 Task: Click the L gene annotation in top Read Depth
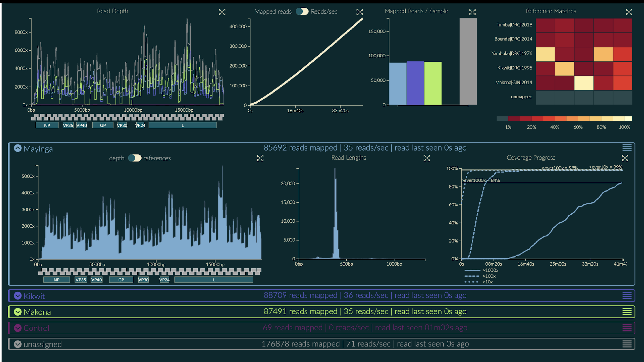(182, 125)
